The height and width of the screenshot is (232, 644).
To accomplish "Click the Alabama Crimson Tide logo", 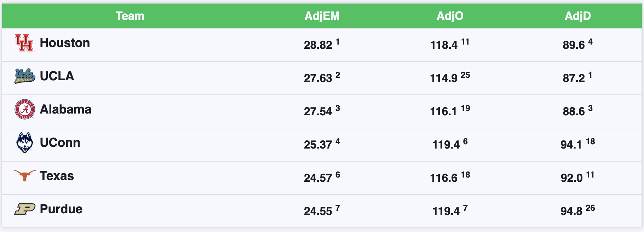I will [x=24, y=109].
